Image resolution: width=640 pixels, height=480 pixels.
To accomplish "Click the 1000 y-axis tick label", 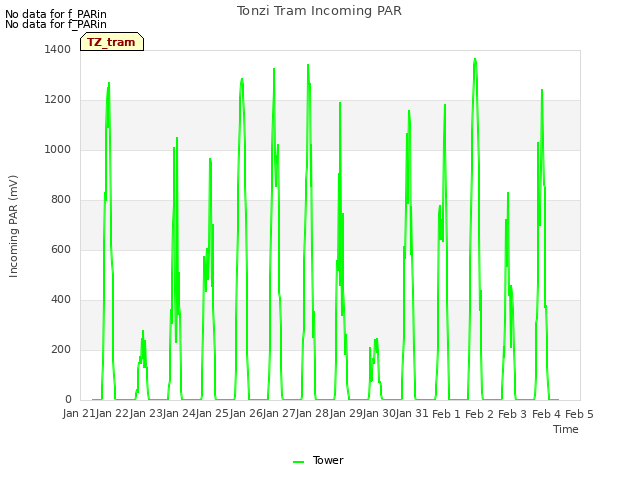I will coord(58,150).
